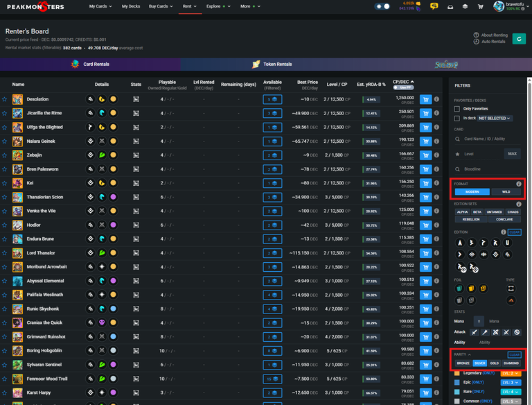Favorite Karst Harpy with star icon
The width and height of the screenshot is (532, 405).
[4, 393]
